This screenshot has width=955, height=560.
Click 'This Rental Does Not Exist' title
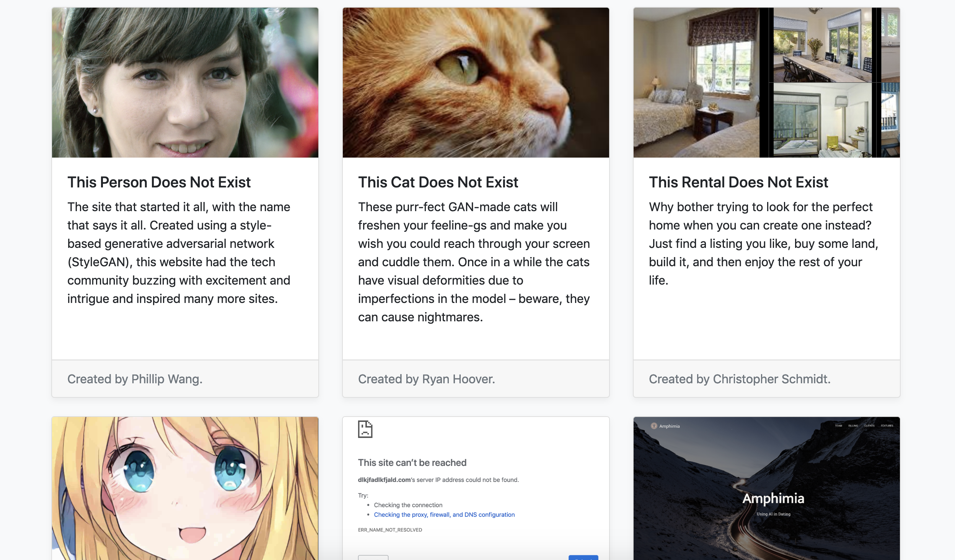pos(738,182)
